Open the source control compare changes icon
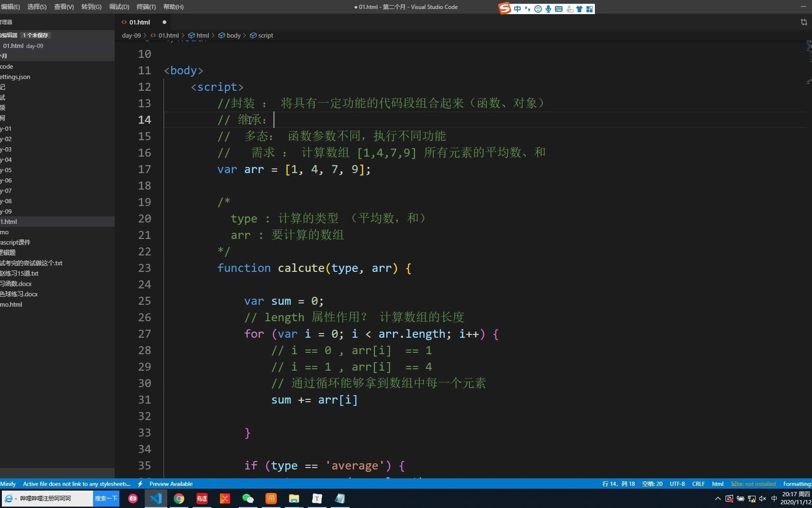The width and height of the screenshot is (812, 508). 804,22
